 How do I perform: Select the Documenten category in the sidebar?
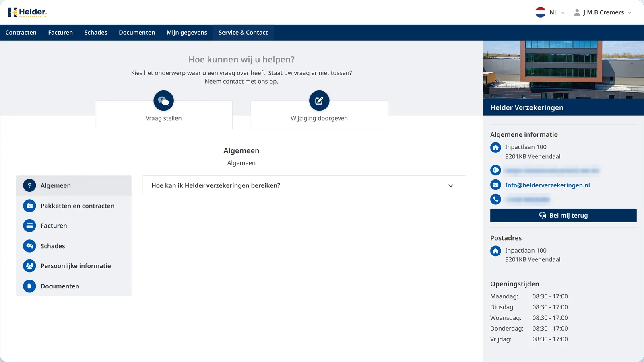(74, 286)
